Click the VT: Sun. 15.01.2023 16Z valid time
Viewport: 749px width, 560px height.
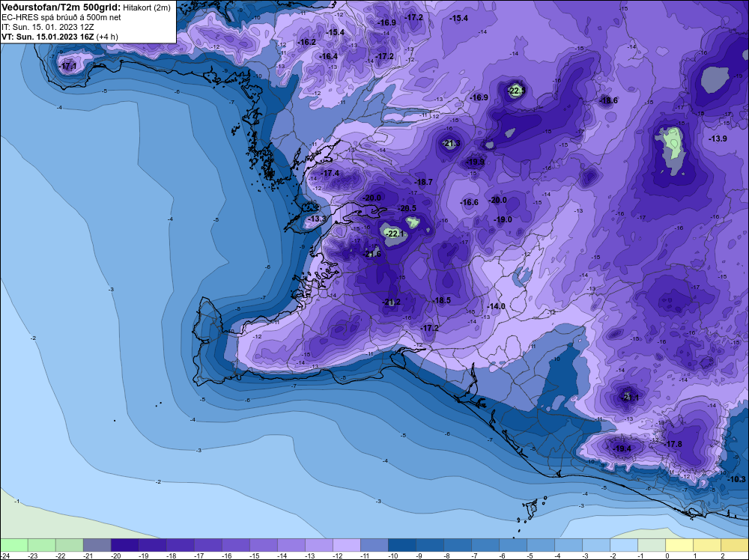48,37
